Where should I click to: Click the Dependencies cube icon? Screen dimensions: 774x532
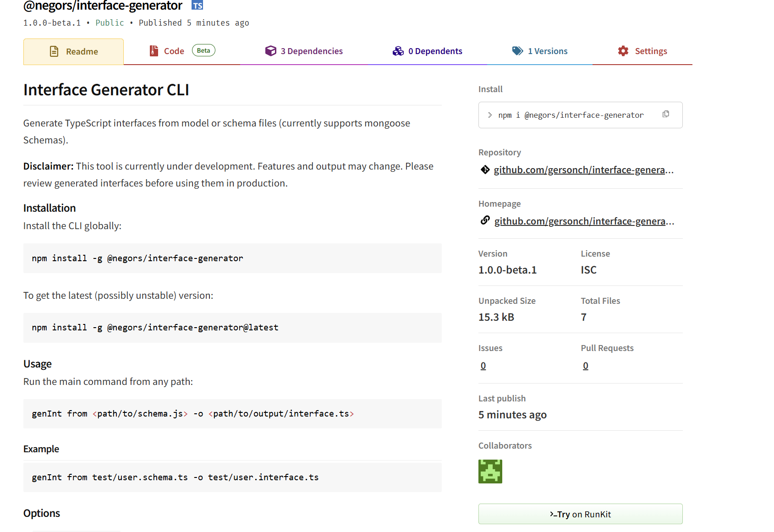tap(271, 51)
